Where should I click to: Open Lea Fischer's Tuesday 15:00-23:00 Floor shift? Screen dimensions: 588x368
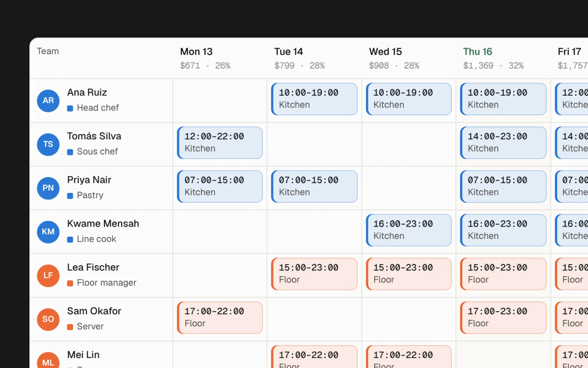[314, 274]
